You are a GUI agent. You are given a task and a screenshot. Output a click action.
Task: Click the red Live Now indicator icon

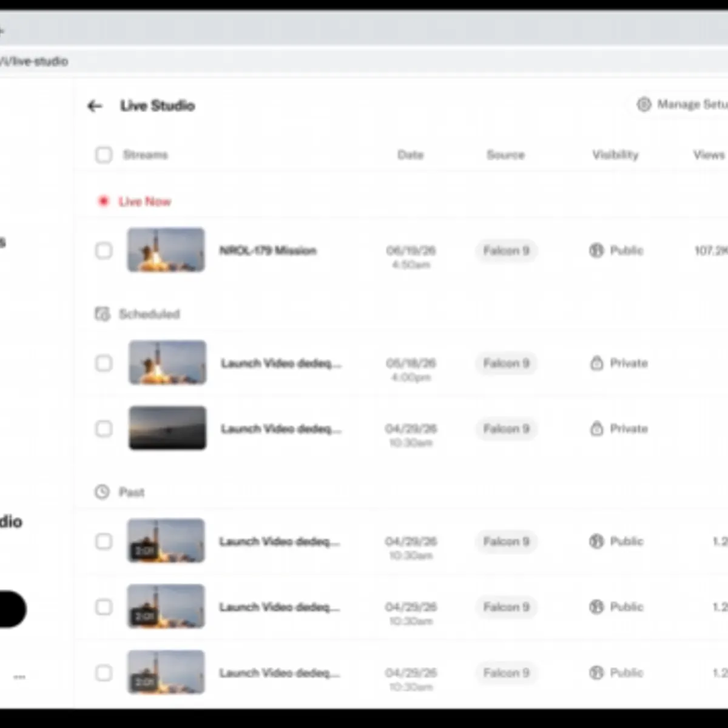point(104,201)
